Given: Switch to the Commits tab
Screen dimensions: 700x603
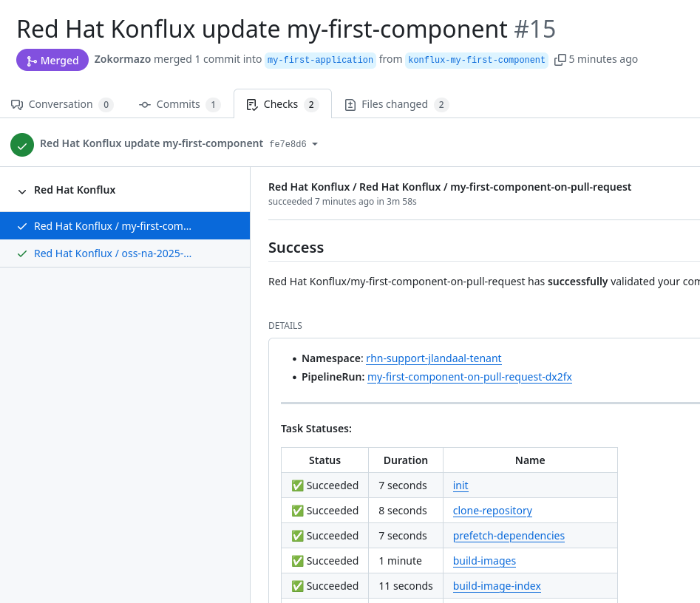Looking at the screenshot, I should pyautogui.click(x=179, y=104).
